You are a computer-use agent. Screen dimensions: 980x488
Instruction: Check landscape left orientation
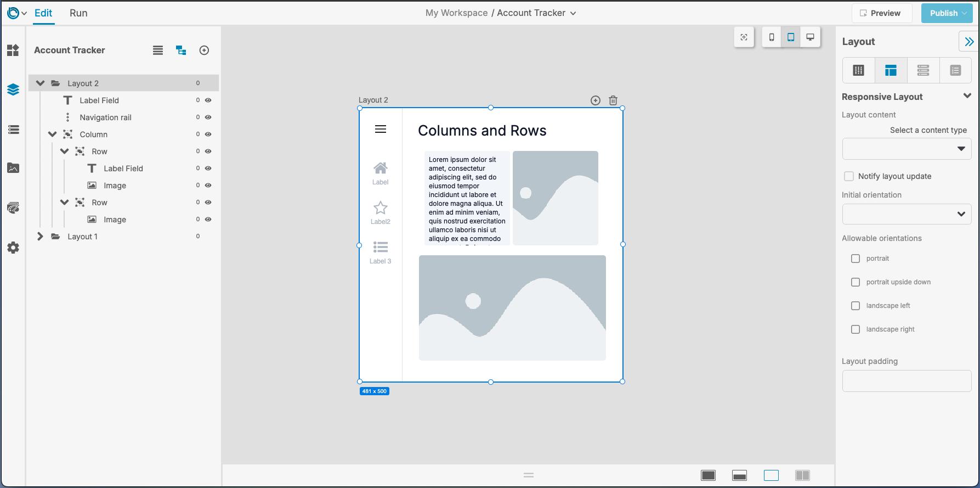click(x=856, y=306)
